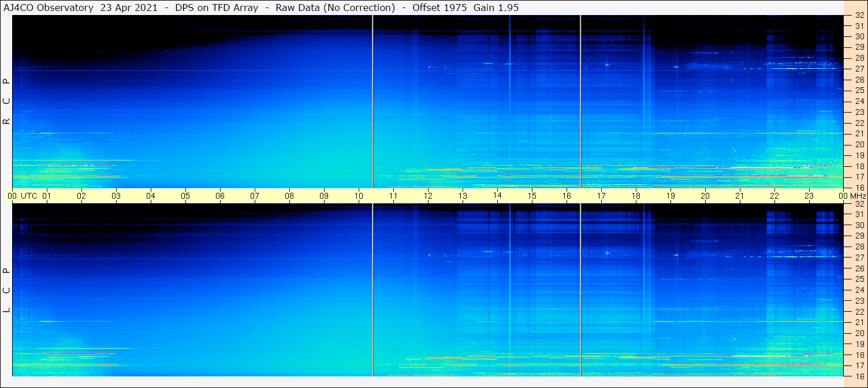Click the 32 MHz label on LCP scale
Screen dimensions: 868x388
click(859, 204)
